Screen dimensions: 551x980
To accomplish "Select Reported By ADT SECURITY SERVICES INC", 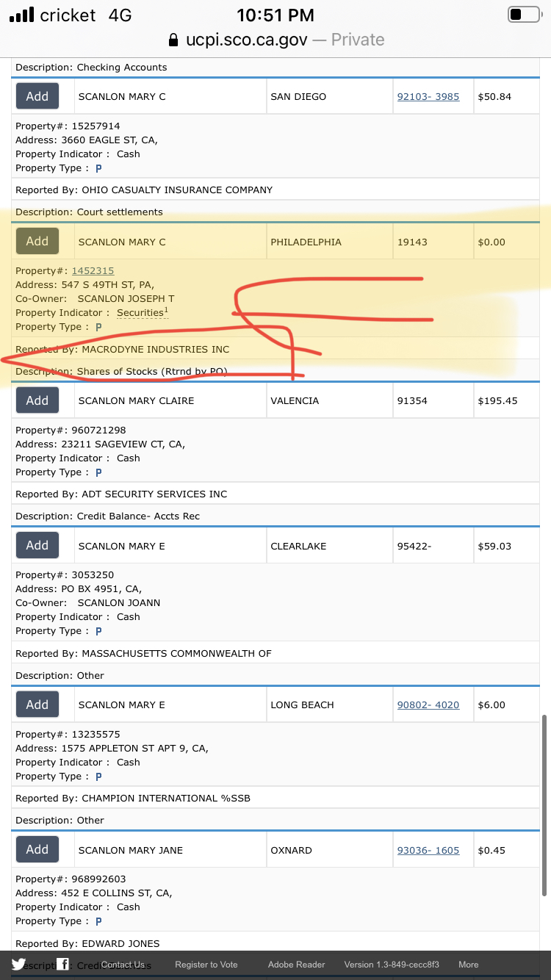I will (121, 494).
